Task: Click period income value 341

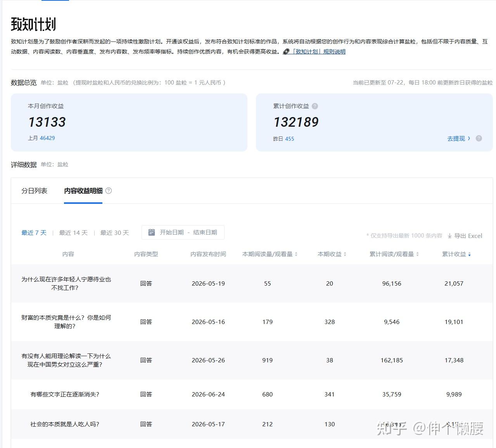Action: tap(330, 394)
